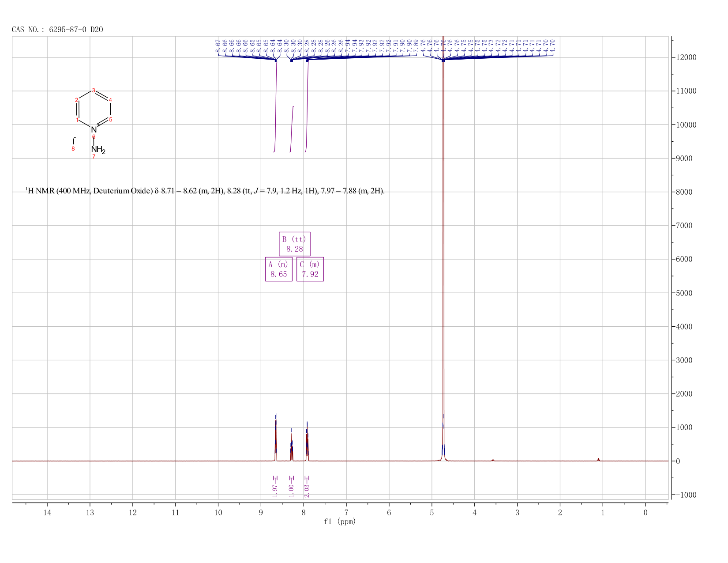This screenshot has width=728, height=563.
Task: Click the 10 tick label on ppm axis
Action: click(x=218, y=512)
